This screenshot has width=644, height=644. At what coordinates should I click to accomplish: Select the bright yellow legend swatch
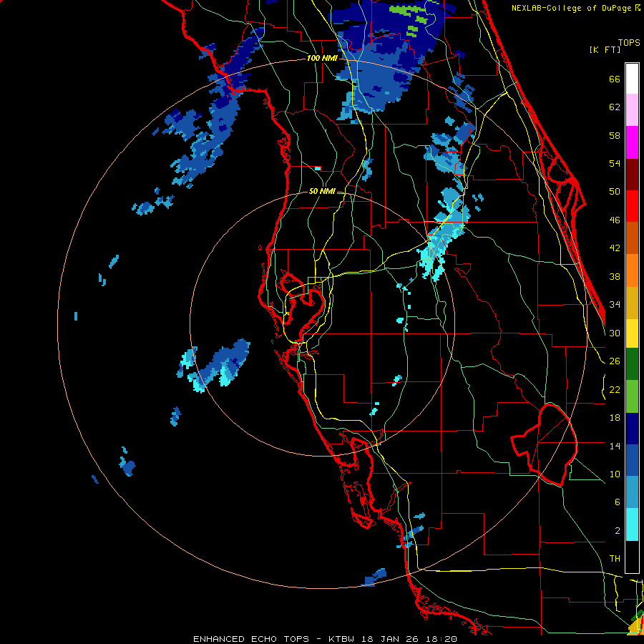(632, 333)
